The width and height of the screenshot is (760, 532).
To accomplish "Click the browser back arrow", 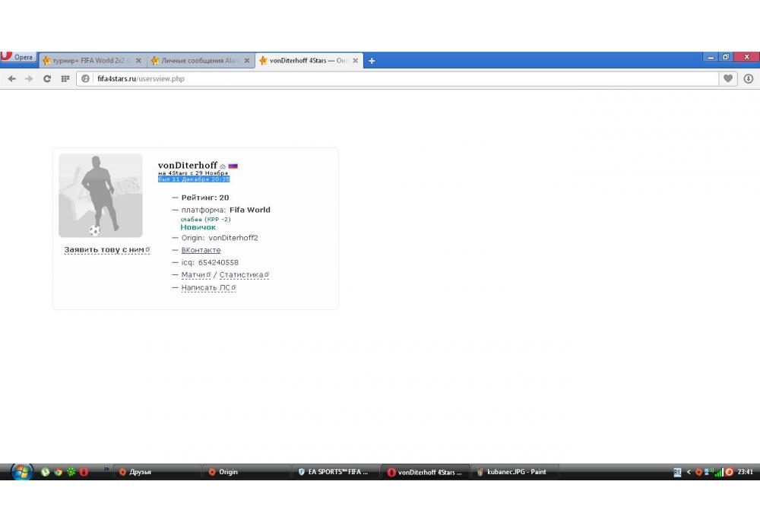I will click(11, 78).
